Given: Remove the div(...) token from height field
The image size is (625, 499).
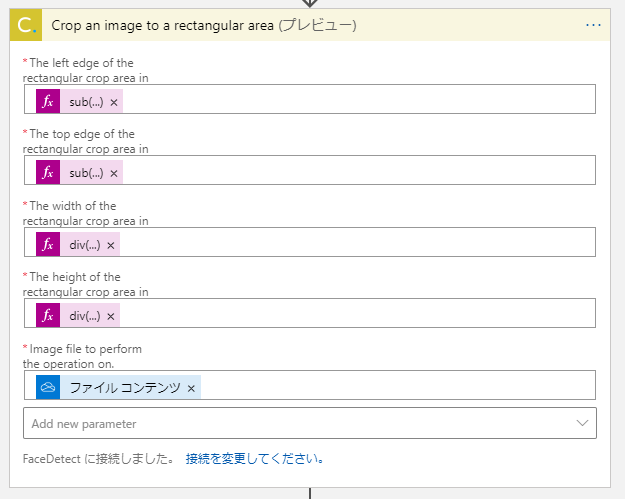Looking at the screenshot, I should coord(111,316).
